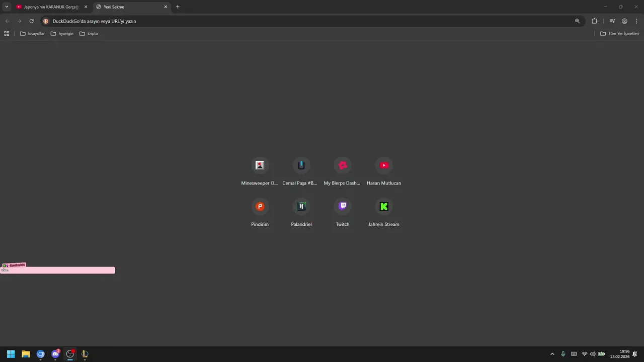Click the browser forward arrow
The height and width of the screenshot is (362, 644).
pyautogui.click(x=19, y=21)
